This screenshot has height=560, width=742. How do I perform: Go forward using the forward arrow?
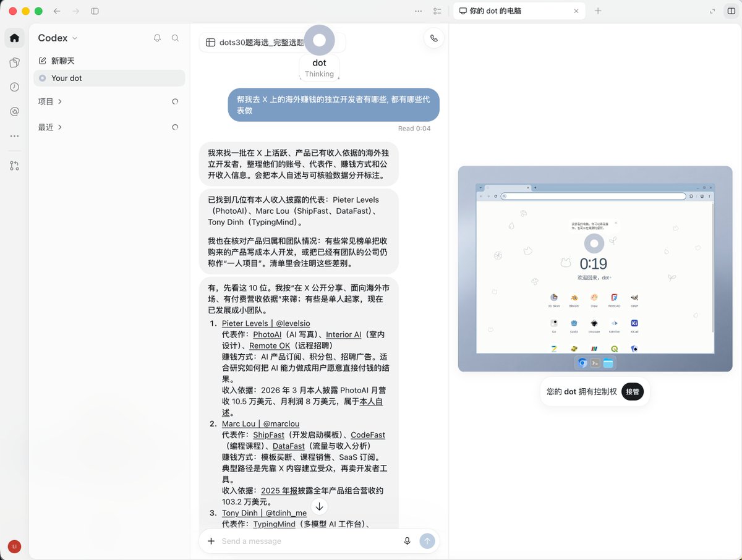[75, 11]
